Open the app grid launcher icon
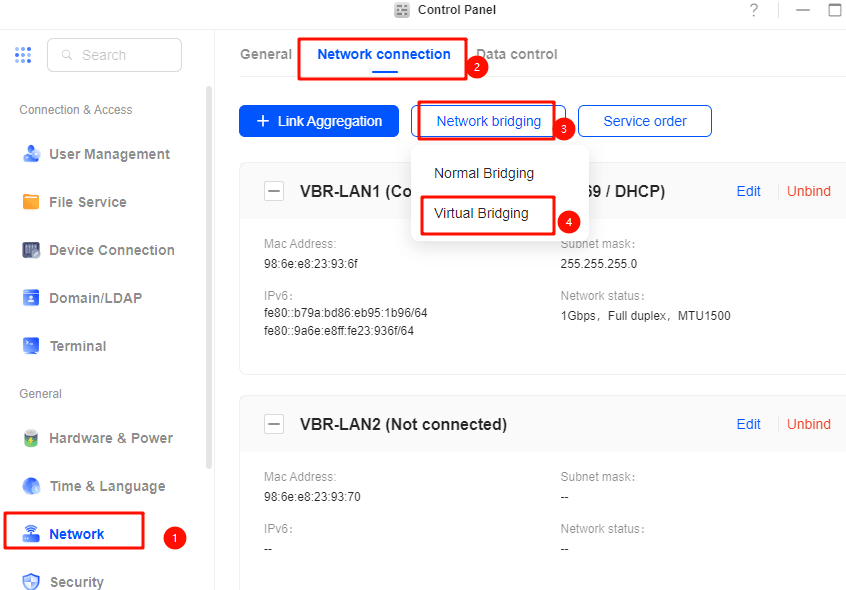 [23, 54]
